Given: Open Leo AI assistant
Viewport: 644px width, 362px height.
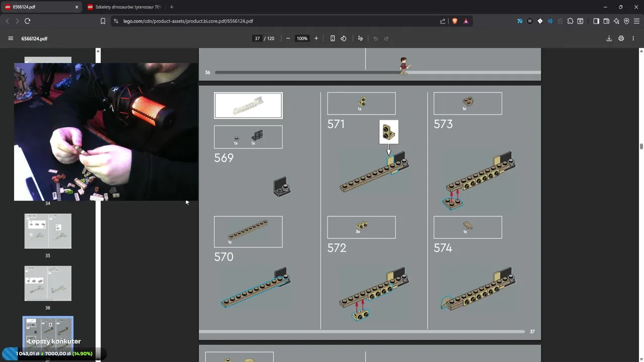Looking at the screenshot, I should pos(616,21).
